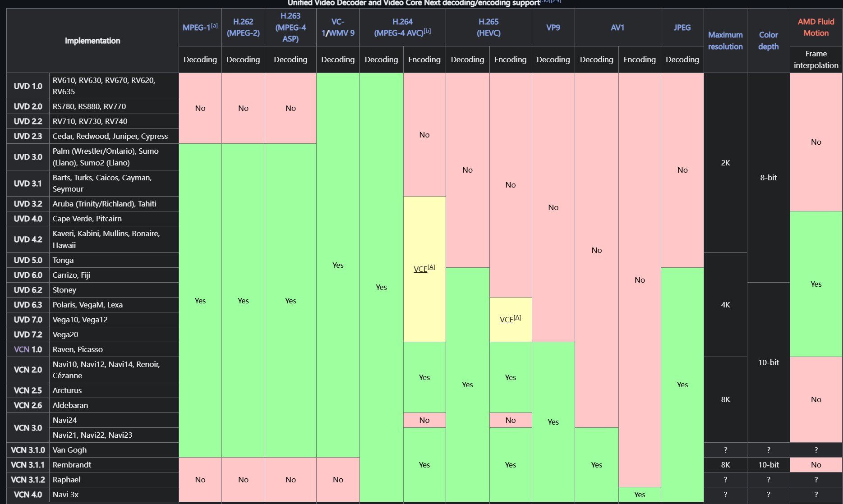843x504 pixels.
Task: Open the VCN link in VCN 1.0 row
Action: pyautogui.click(x=22, y=349)
